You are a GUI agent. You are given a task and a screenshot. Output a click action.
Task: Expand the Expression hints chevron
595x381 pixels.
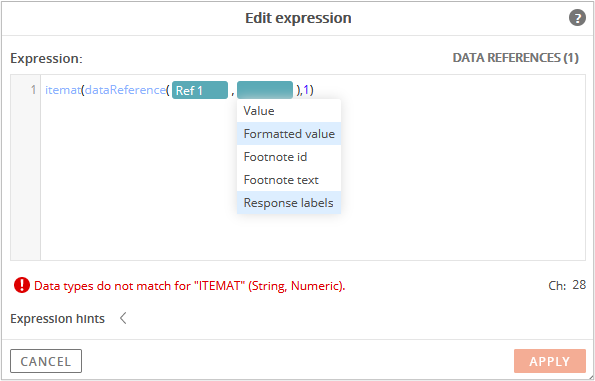[x=123, y=318]
